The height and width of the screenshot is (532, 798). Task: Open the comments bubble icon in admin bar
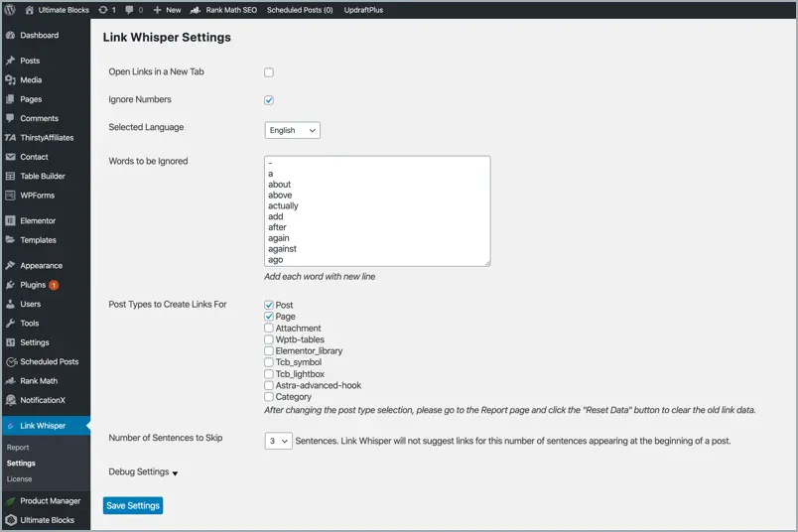(x=129, y=10)
